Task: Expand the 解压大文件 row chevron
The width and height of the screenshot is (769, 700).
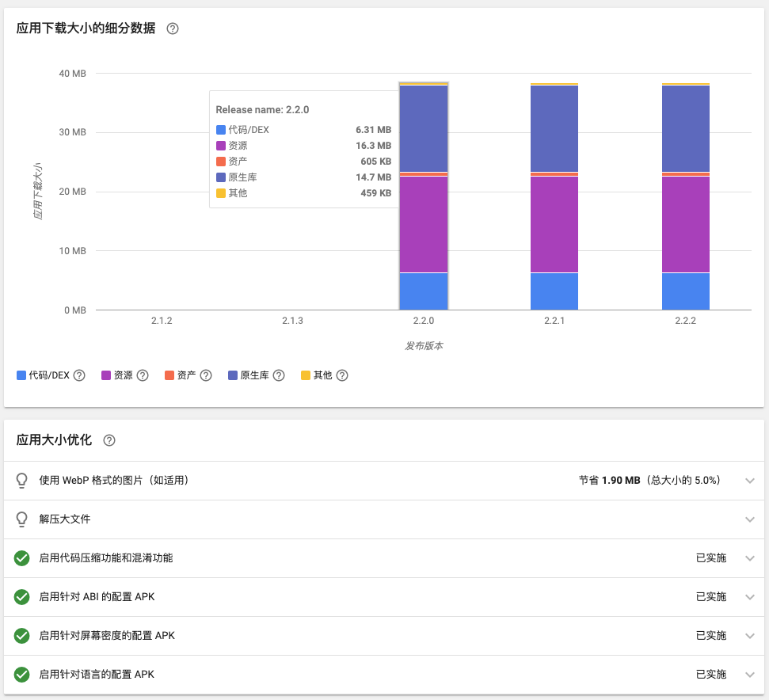Action: [749, 519]
